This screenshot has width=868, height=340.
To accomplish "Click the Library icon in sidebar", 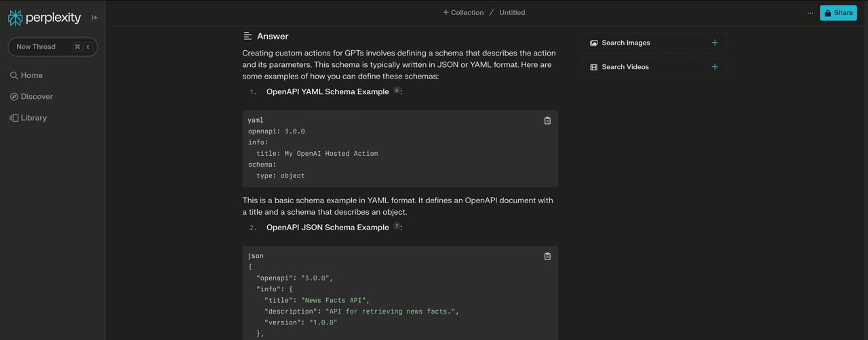I will coord(14,118).
